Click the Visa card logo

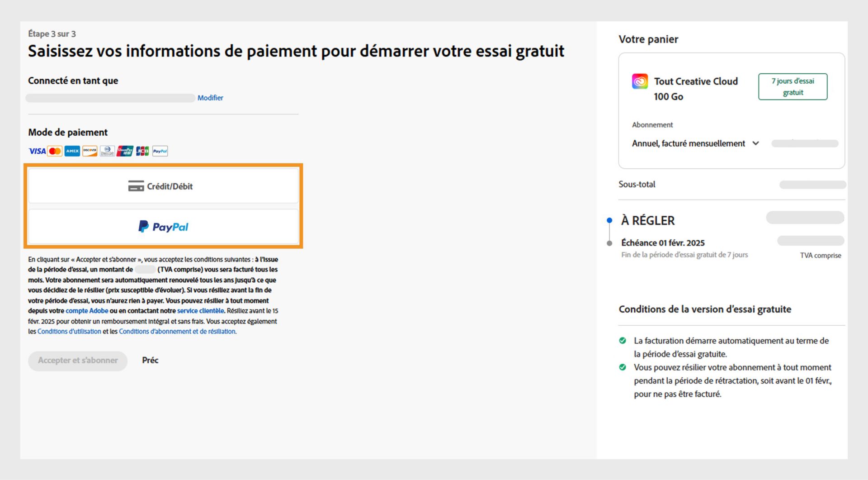[37, 151]
